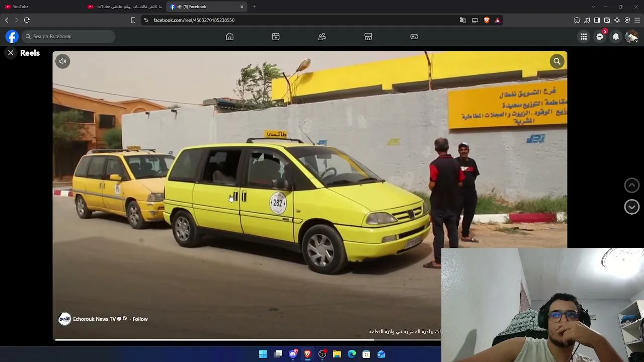Open a new browser tab

coord(254,7)
